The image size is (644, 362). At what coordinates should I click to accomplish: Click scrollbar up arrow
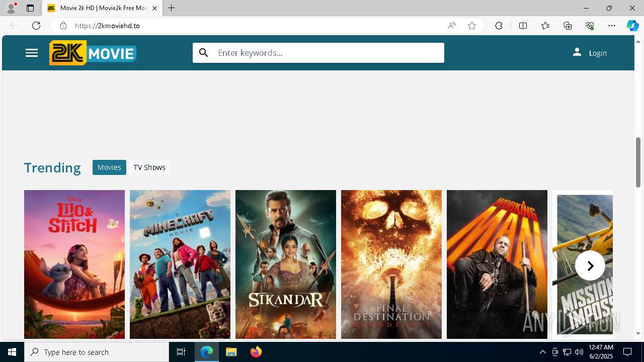tap(638, 41)
